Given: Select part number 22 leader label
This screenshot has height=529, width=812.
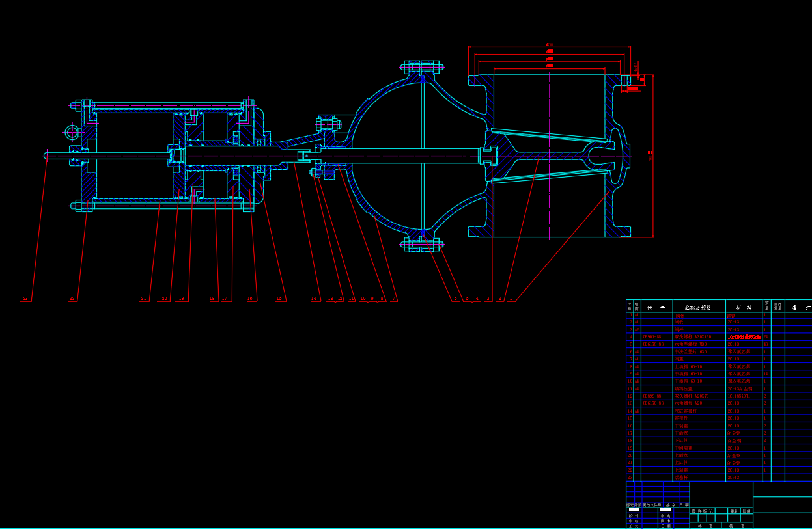Looking at the screenshot, I should pos(72,299).
